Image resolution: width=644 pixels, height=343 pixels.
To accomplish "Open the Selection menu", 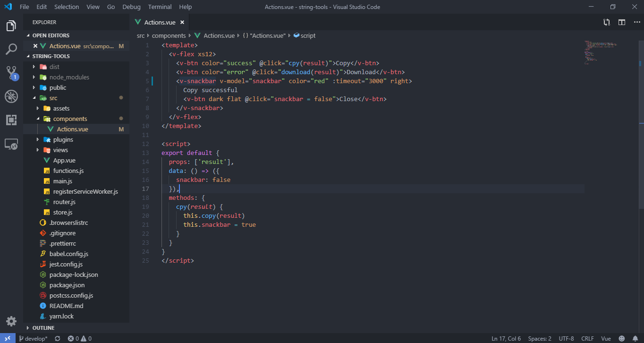I will click(67, 7).
